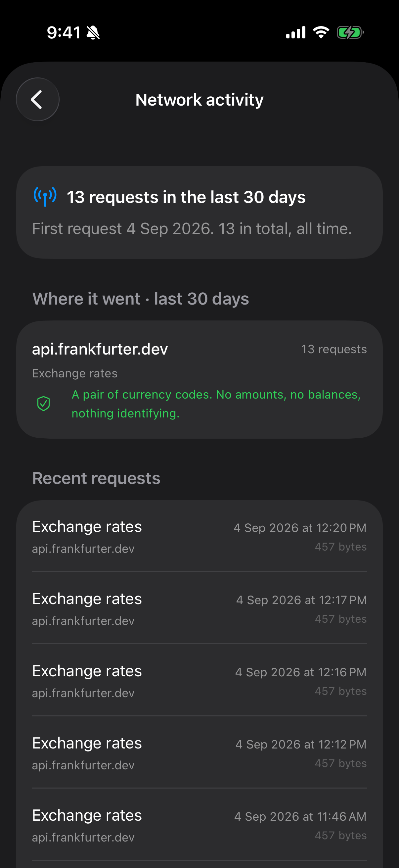
Task: Tap the 13 requests count label
Action: click(x=334, y=349)
